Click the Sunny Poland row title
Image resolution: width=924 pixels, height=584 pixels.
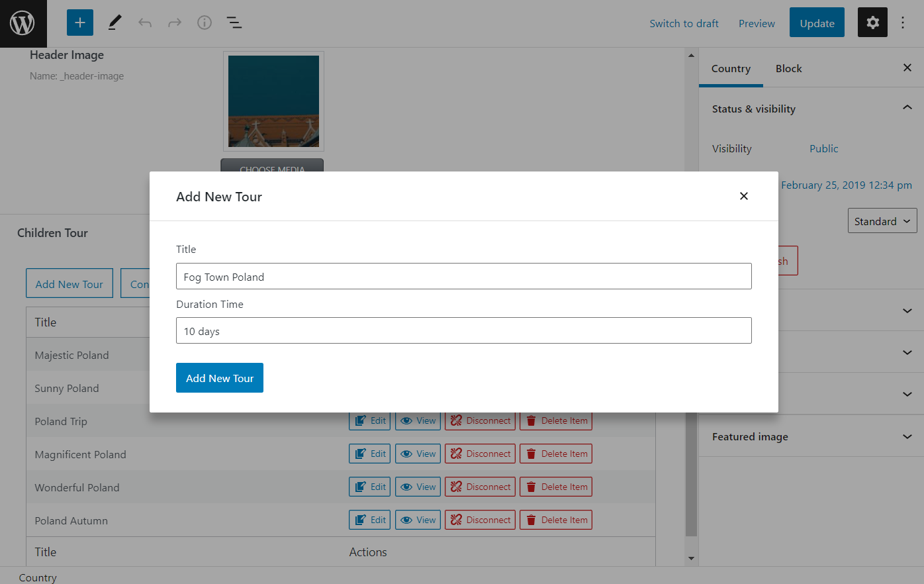tap(67, 388)
